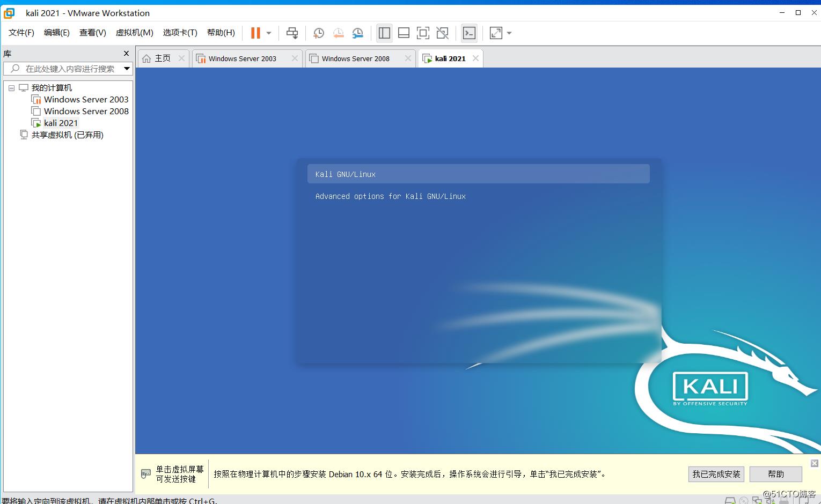
Task: Open the 文件(F) menu
Action: (x=21, y=33)
